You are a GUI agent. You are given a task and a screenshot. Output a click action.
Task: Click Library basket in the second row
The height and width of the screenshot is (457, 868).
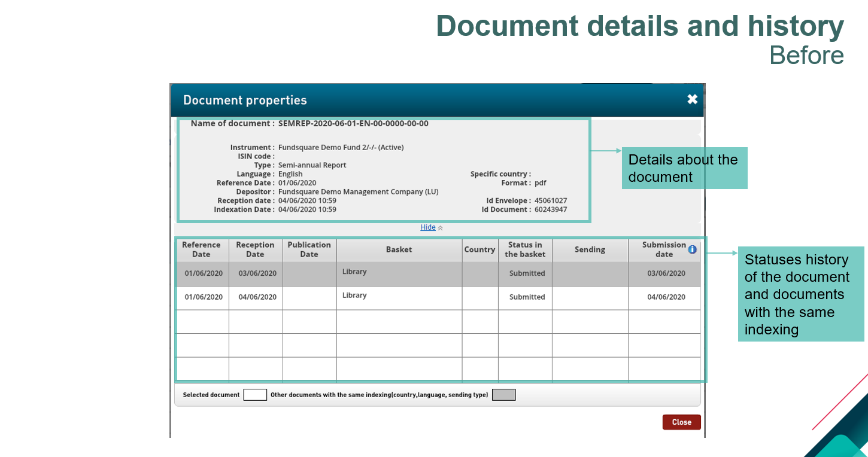coord(354,295)
